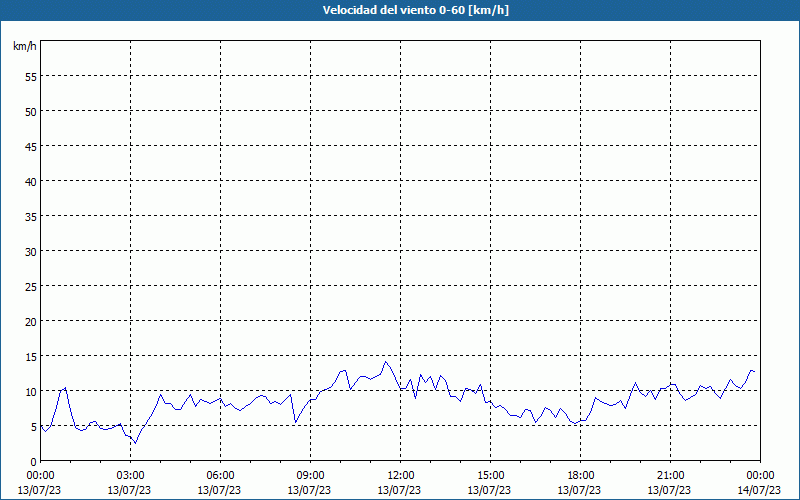Click the 09:00 time axis label

coord(310,476)
